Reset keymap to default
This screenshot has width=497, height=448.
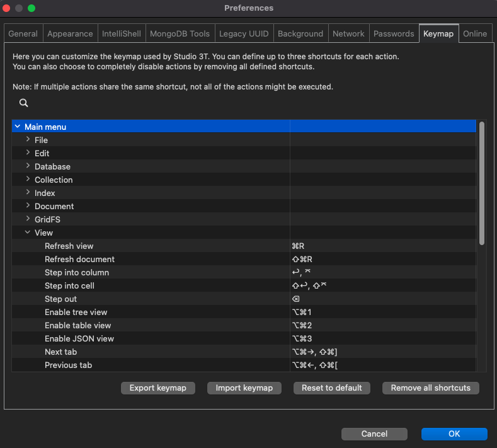pyautogui.click(x=331, y=388)
